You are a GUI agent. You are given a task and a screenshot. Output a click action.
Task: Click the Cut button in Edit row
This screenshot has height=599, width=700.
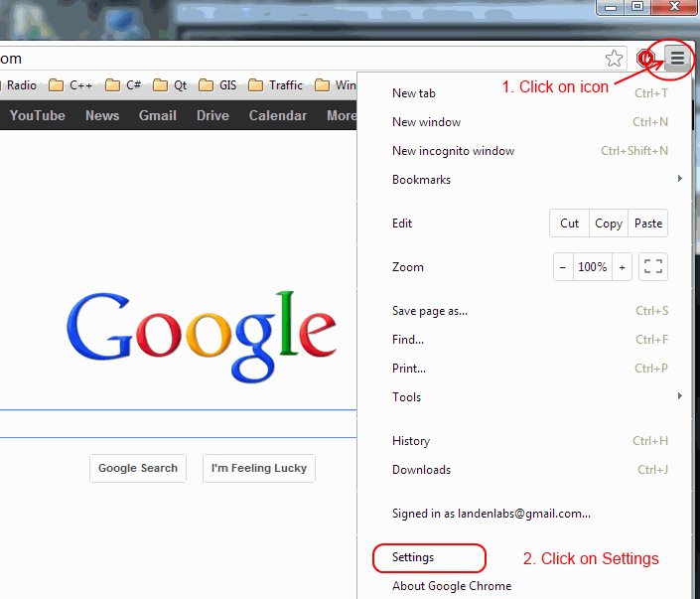coord(569,223)
